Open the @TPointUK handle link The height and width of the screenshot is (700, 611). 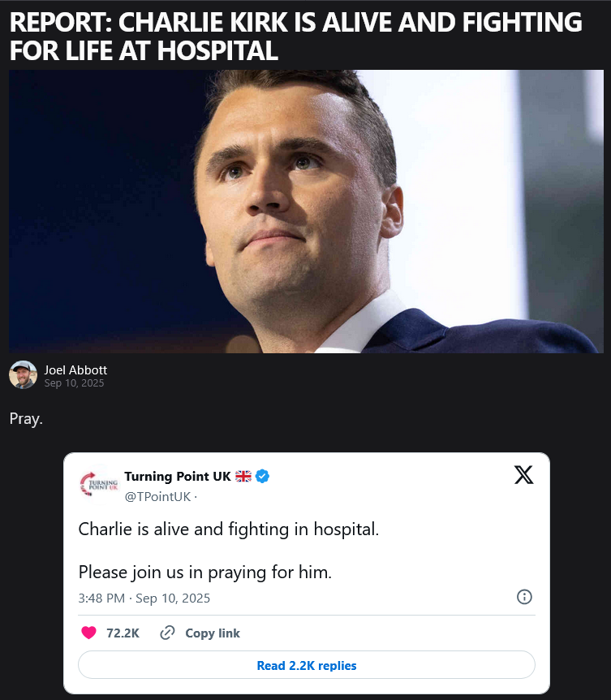[157, 496]
